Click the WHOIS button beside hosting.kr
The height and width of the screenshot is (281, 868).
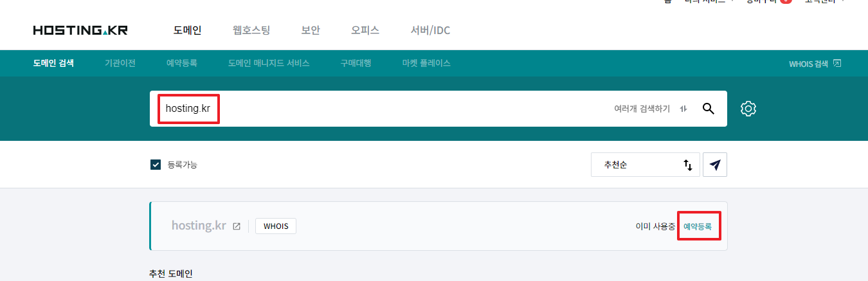click(276, 226)
